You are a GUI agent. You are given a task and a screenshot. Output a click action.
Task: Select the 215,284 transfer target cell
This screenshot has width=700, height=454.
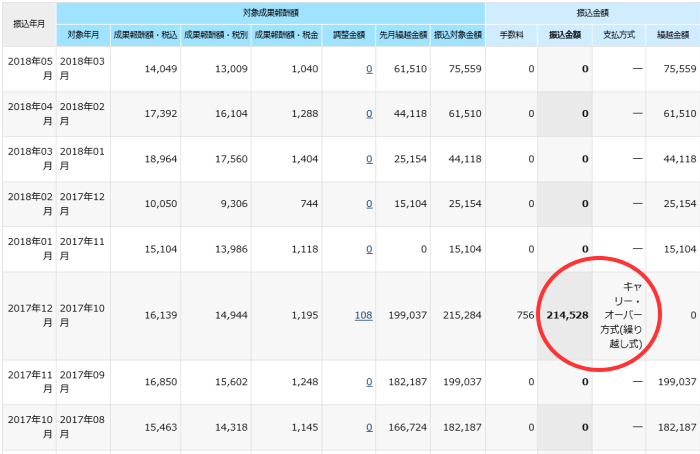pyautogui.click(x=458, y=316)
